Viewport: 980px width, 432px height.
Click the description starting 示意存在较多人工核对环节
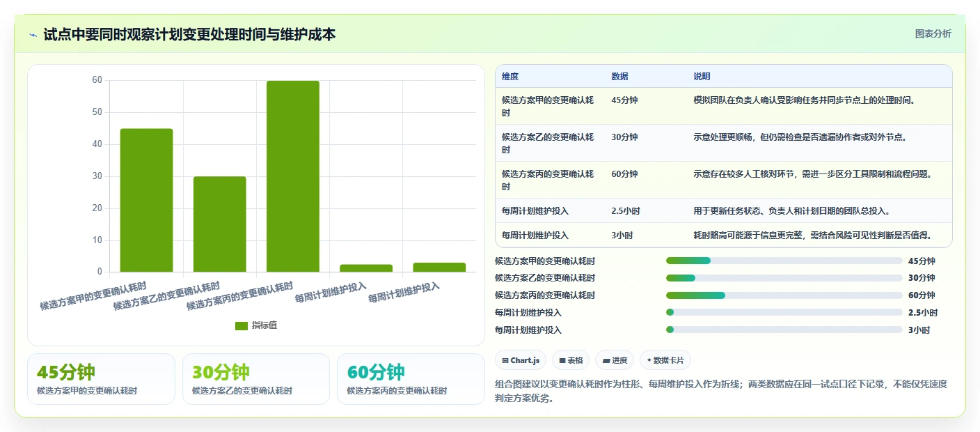[813, 174]
